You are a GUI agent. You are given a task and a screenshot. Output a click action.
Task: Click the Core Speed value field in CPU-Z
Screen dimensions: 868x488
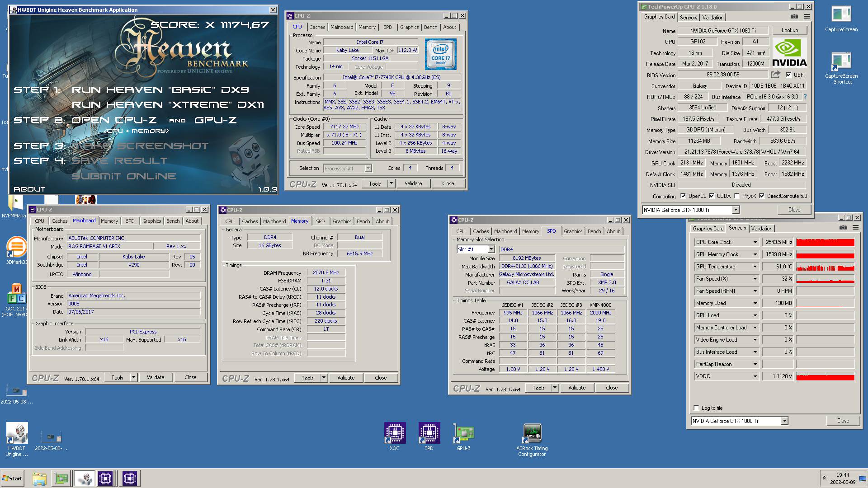344,127
